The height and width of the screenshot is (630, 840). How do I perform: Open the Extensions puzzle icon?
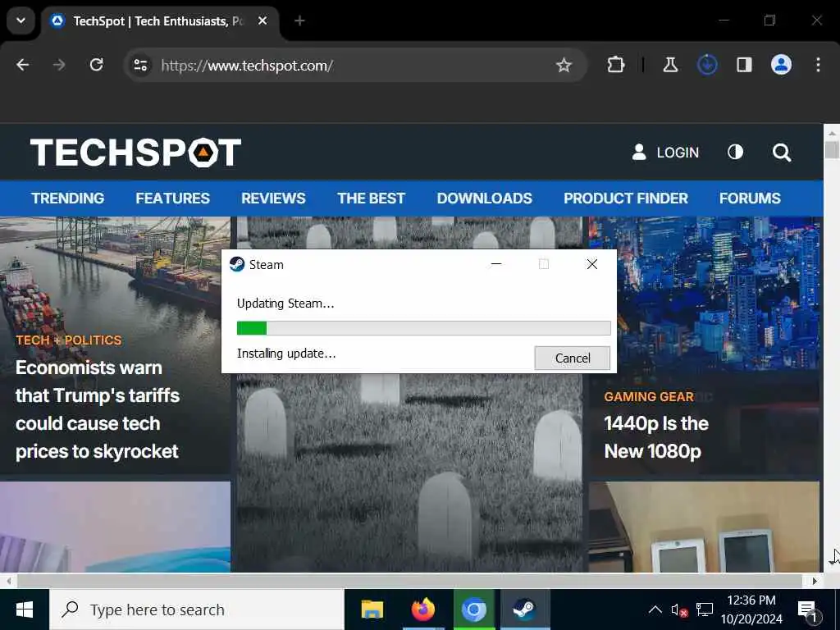pyautogui.click(x=615, y=65)
